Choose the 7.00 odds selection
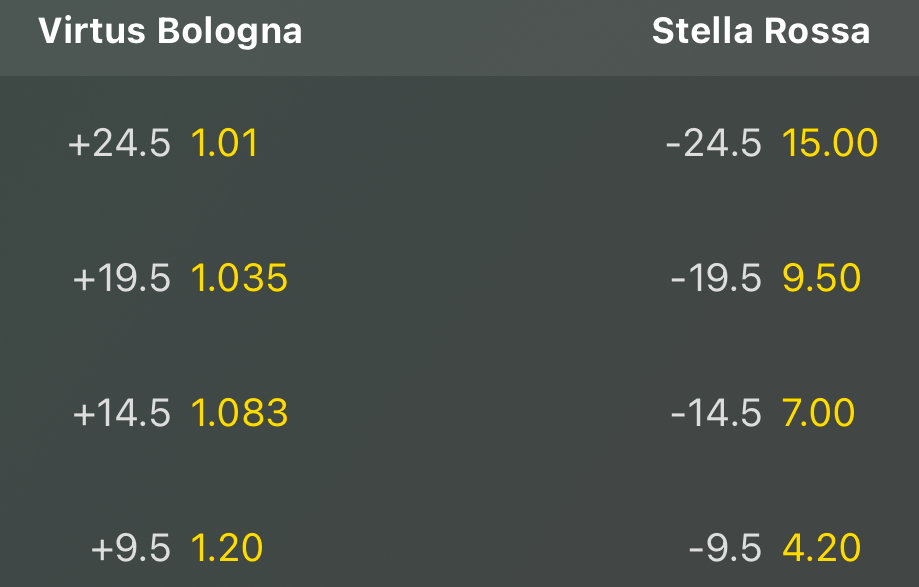This screenshot has height=587, width=919. (818, 414)
